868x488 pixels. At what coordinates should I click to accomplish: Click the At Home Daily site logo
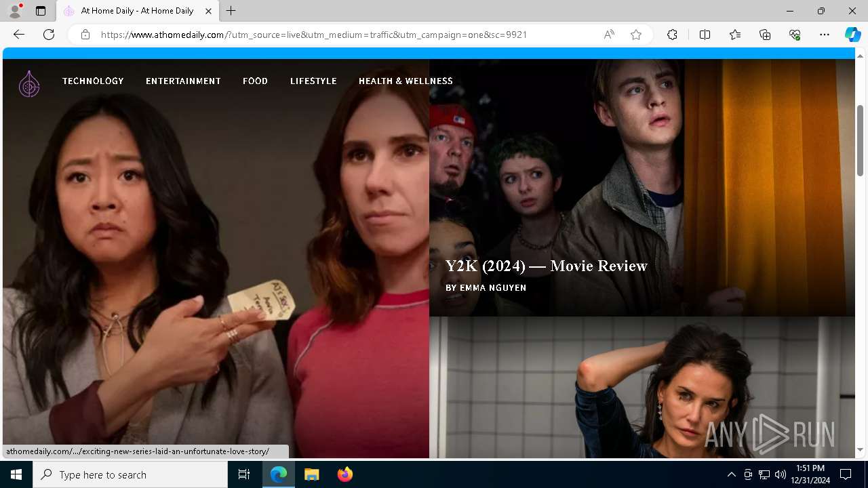[x=29, y=83]
